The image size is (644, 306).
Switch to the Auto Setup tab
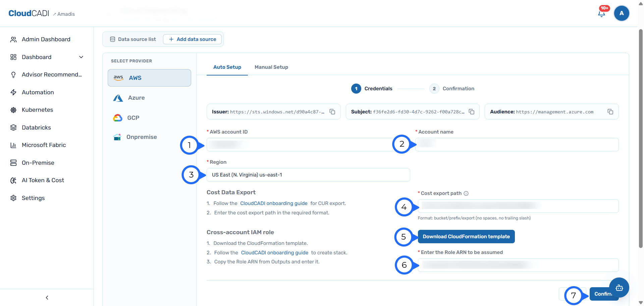[227, 67]
